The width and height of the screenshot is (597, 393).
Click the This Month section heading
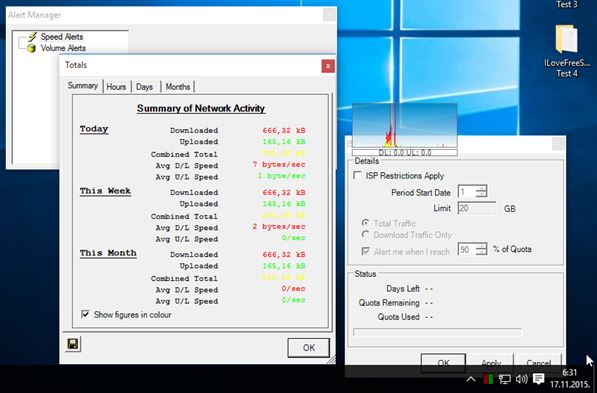[108, 253]
